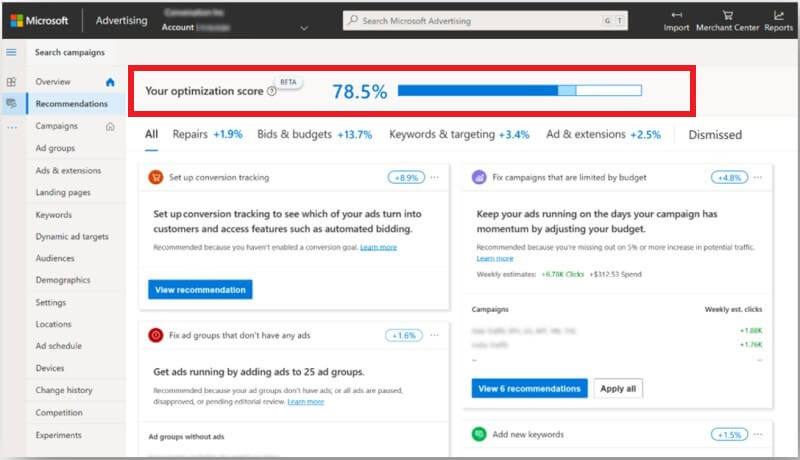
Task: Switch to the Repairs tab
Action: point(207,134)
